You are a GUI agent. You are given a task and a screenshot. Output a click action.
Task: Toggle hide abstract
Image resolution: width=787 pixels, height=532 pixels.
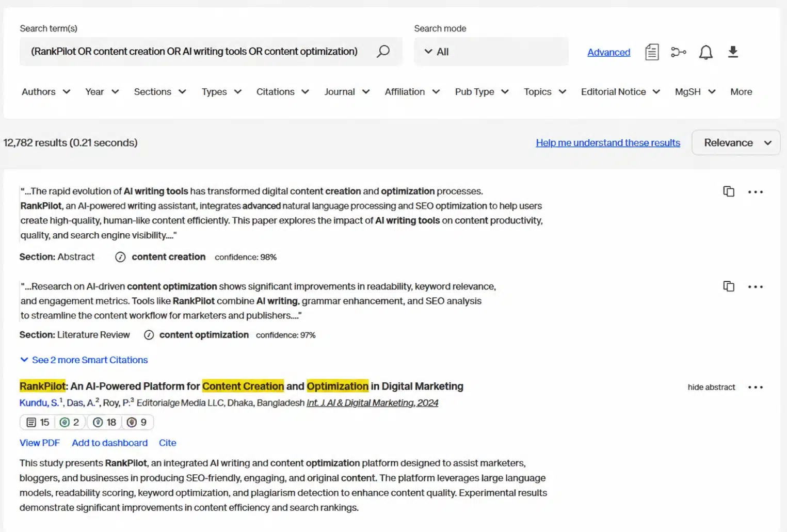[711, 387]
